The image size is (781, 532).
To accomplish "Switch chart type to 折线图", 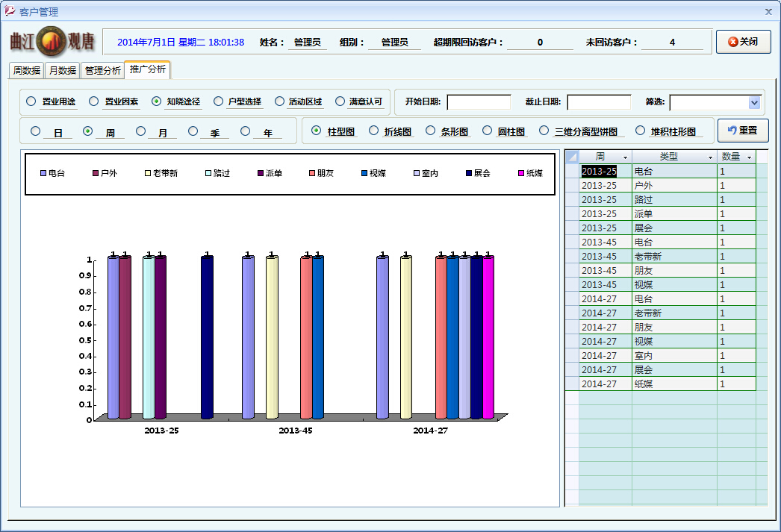I will click(x=373, y=131).
